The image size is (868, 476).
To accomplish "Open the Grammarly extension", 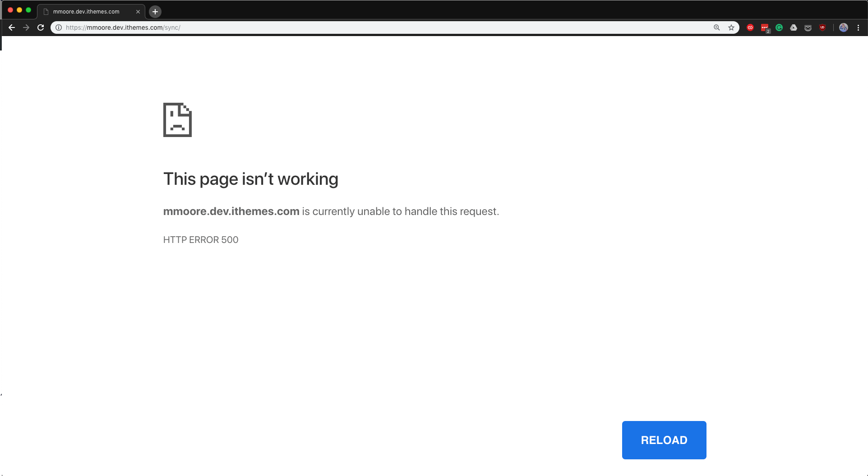I will (779, 27).
